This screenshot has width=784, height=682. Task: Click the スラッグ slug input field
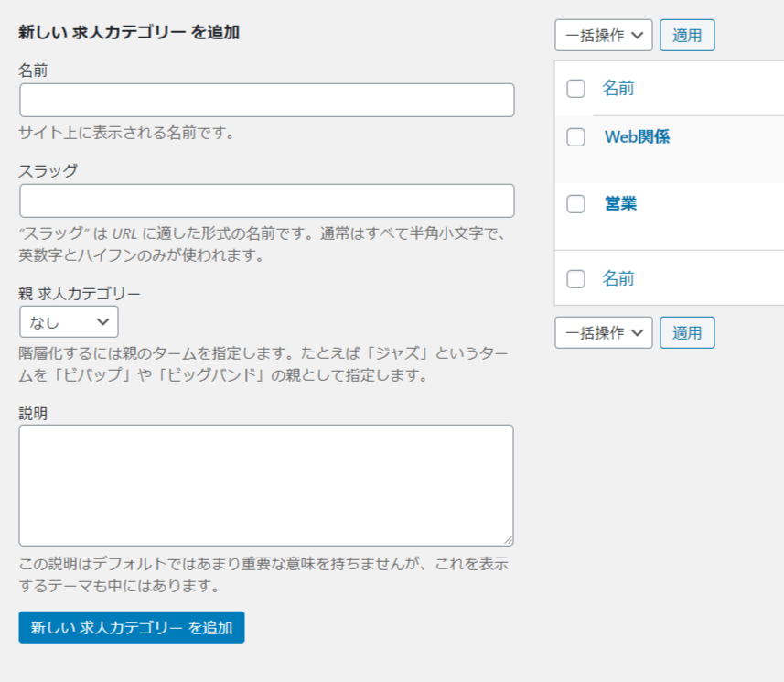point(266,200)
